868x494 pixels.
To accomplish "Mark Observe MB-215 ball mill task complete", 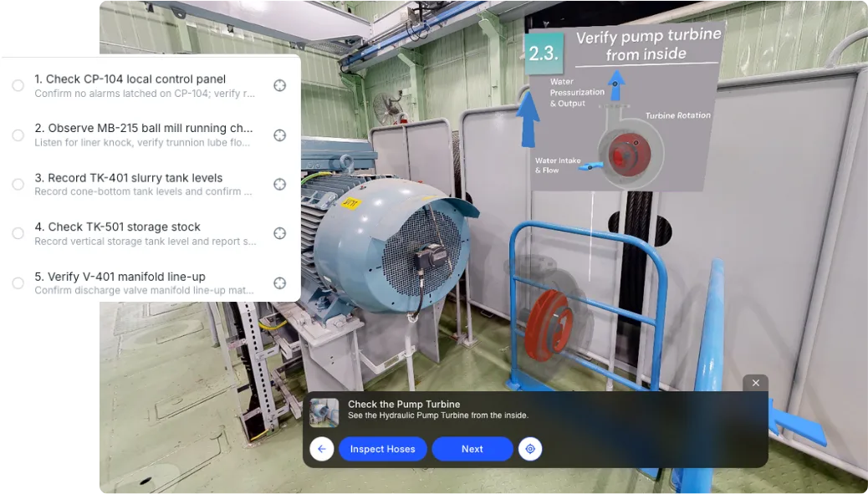I will click(18, 135).
